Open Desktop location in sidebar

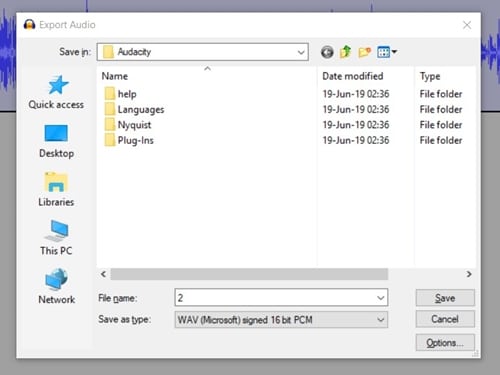tap(56, 141)
